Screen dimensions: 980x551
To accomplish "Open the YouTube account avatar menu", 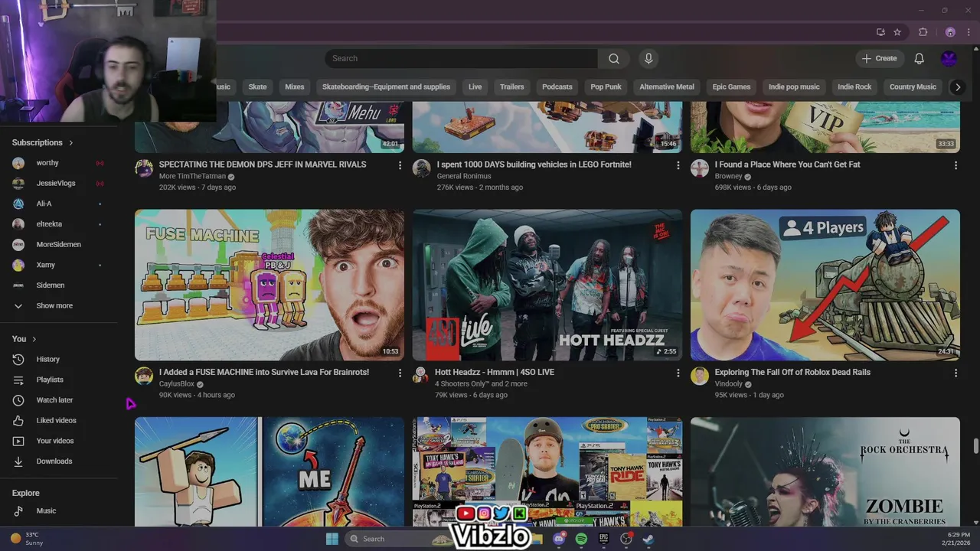I will pyautogui.click(x=949, y=58).
